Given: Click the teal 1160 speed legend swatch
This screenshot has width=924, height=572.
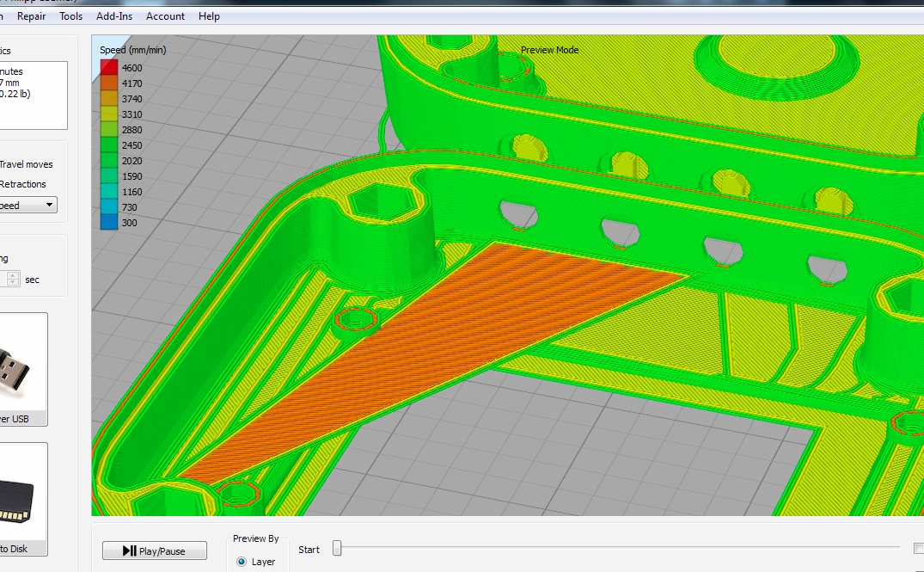Looking at the screenshot, I should click(109, 192).
